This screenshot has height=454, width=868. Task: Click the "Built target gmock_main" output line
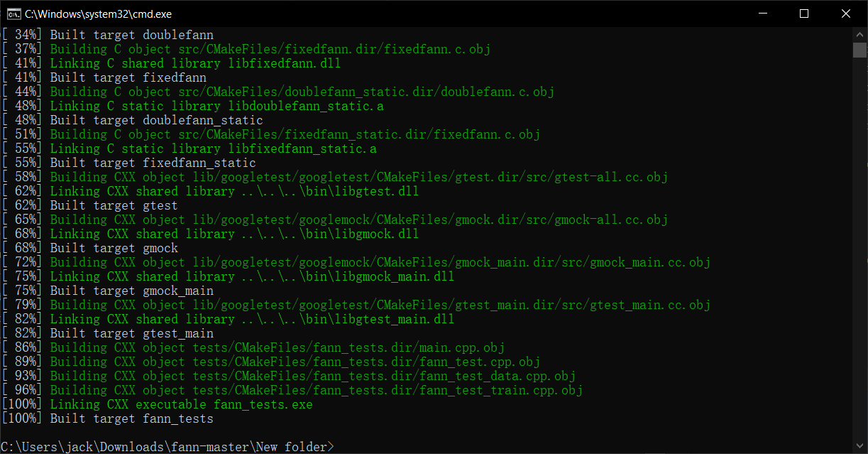coord(131,291)
